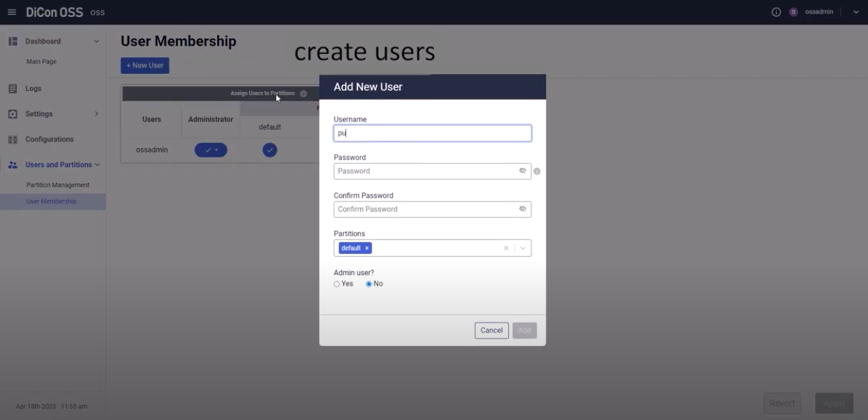Click the Configurations sidebar icon
The height and width of the screenshot is (420, 868).
(12, 140)
